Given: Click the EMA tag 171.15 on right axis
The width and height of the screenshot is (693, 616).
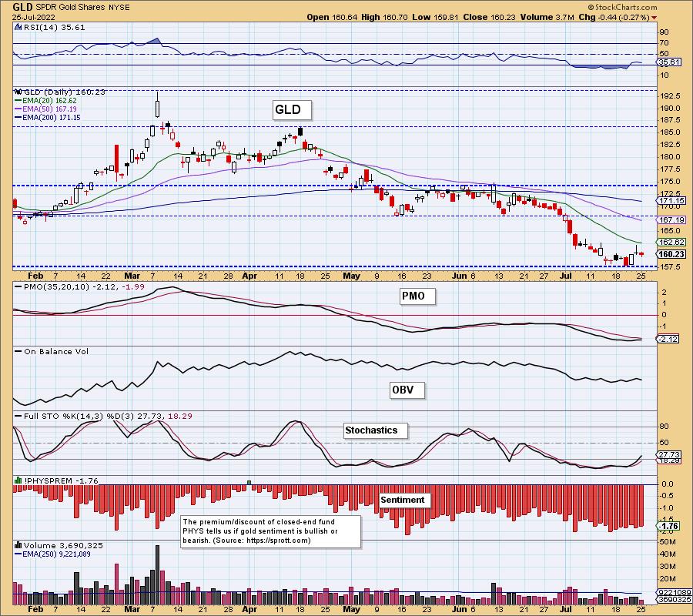Looking at the screenshot, I should click(x=671, y=201).
